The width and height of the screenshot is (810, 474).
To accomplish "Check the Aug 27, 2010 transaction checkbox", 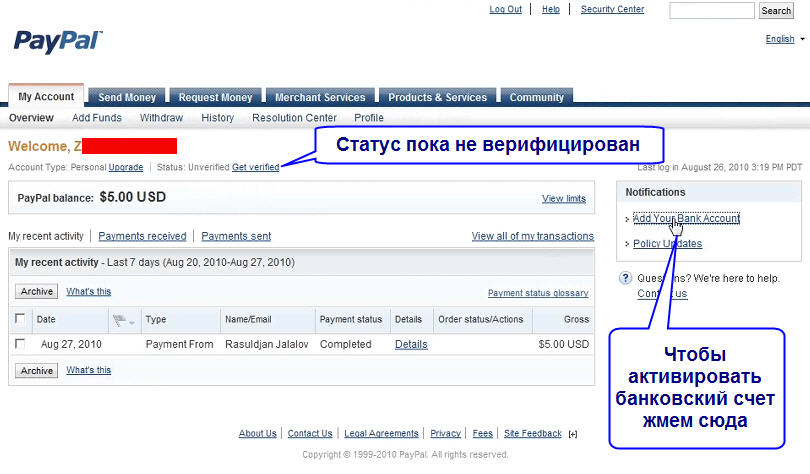I will (20, 343).
